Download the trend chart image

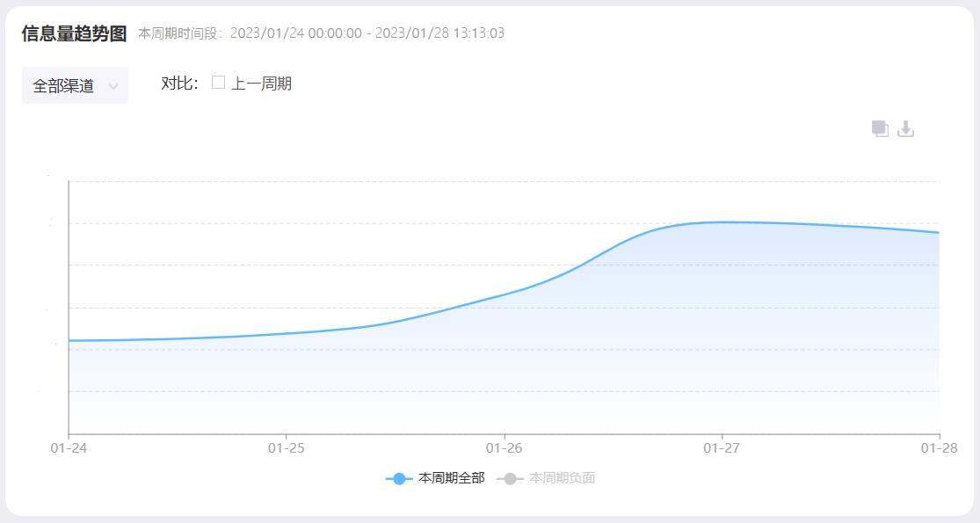[x=905, y=128]
